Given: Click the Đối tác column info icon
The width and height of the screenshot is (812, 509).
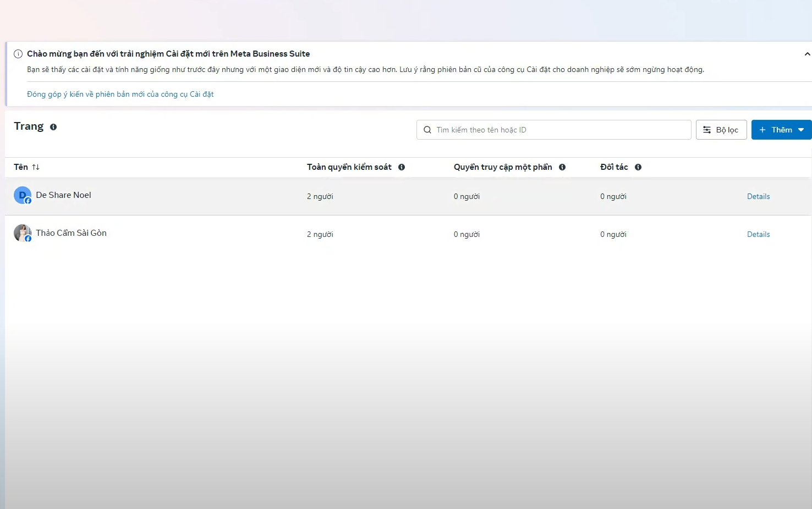Looking at the screenshot, I should point(638,167).
